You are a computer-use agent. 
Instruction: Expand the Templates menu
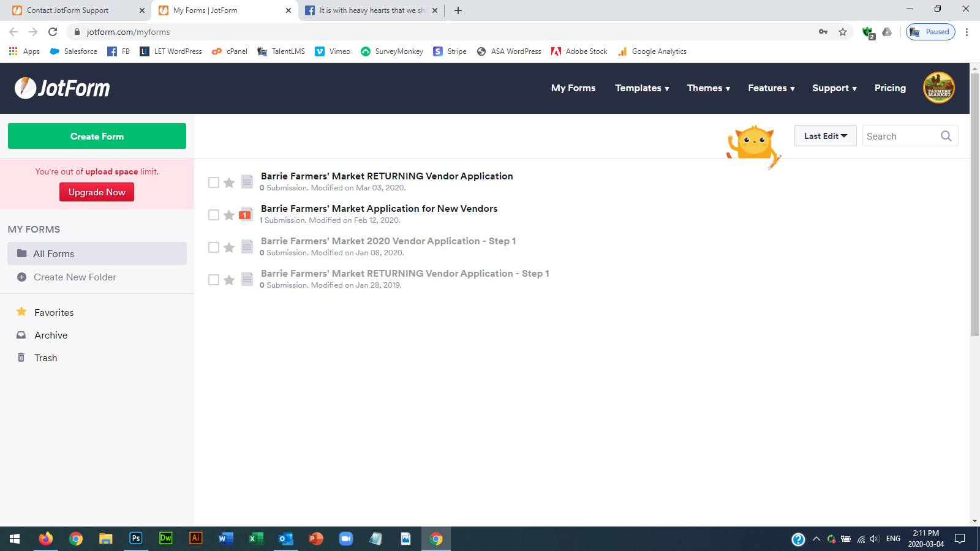pos(642,88)
